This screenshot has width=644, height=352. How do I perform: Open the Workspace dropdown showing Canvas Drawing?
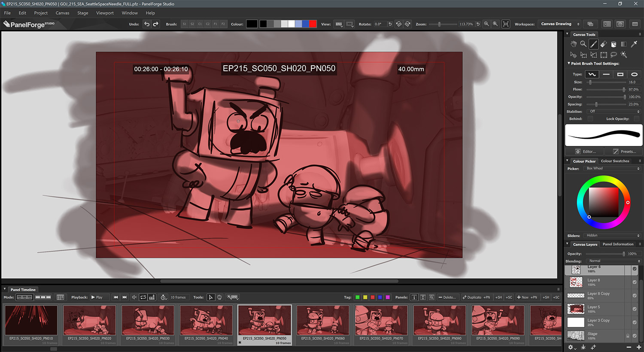[x=560, y=24]
